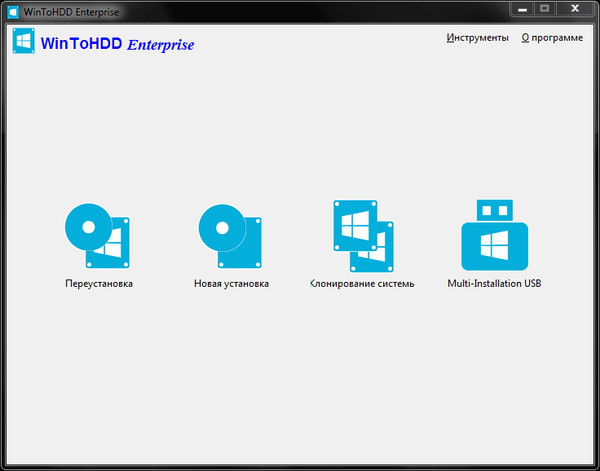Open the Инструменты menu
The height and width of the screenshot is (471, 600).
[477, 38]
